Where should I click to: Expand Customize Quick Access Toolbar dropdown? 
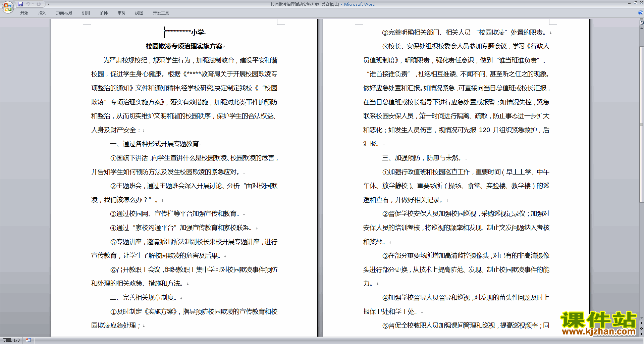48,4
